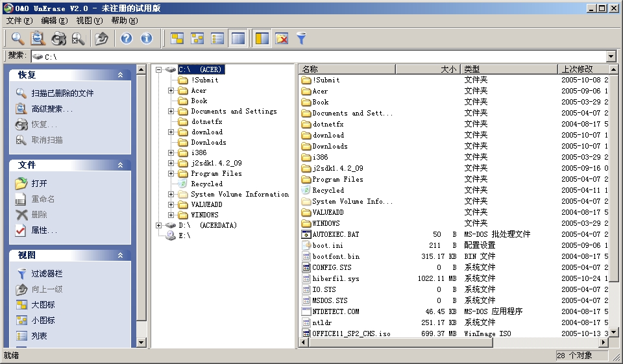Click the search path field showing C:\

[x=319, y=56]
